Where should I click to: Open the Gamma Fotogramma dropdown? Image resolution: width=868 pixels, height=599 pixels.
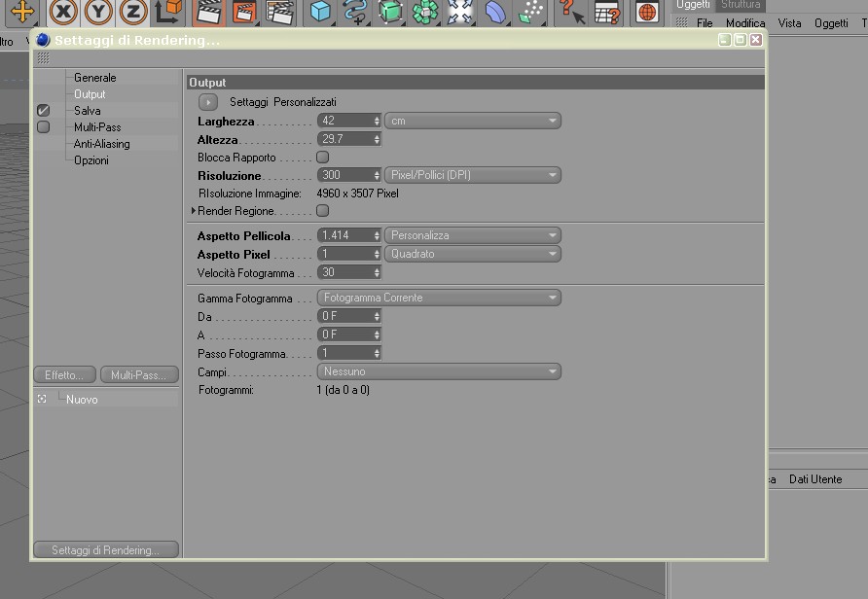pyautogui.click(x=439, y=298)
